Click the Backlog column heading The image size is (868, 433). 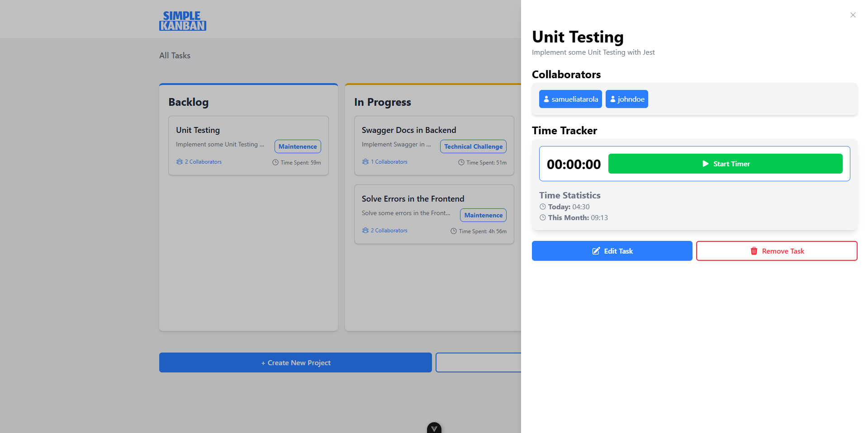pos(189,102)
